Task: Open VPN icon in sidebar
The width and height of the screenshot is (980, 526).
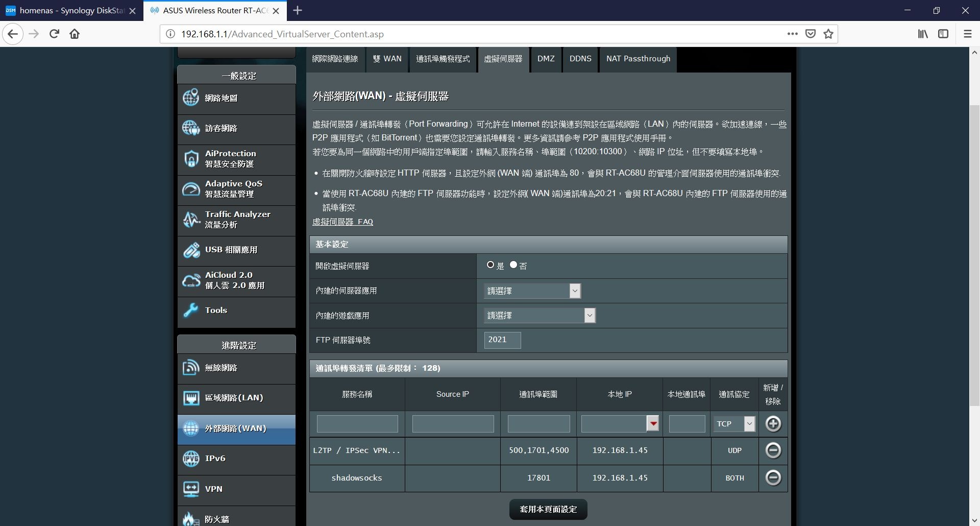Action: tap(191, 489)
